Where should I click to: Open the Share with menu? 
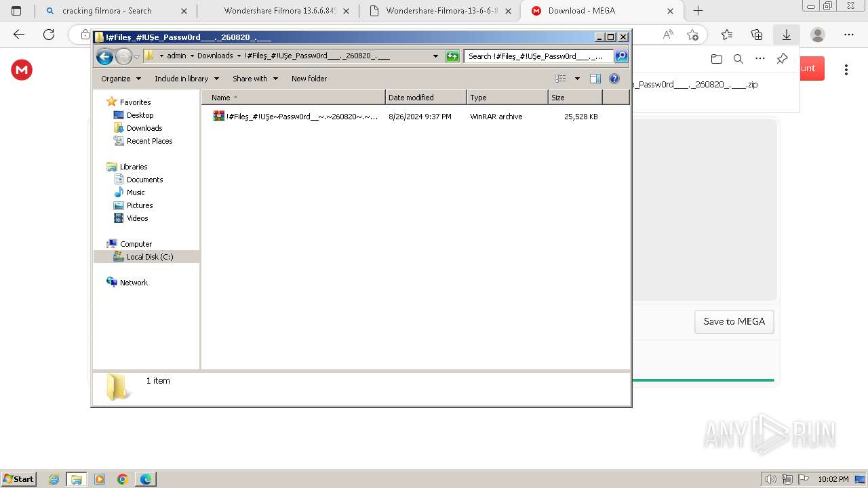click(x=255, y=79)
